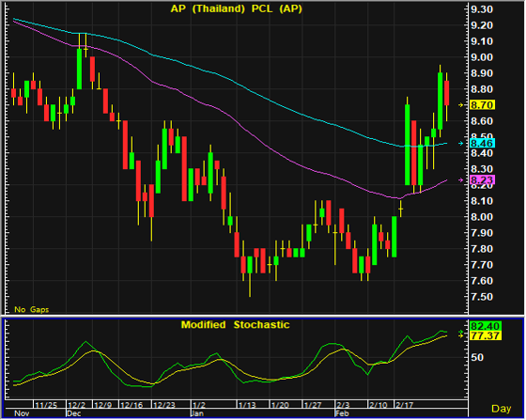Click the 1/13 date label on time axis

247,405
